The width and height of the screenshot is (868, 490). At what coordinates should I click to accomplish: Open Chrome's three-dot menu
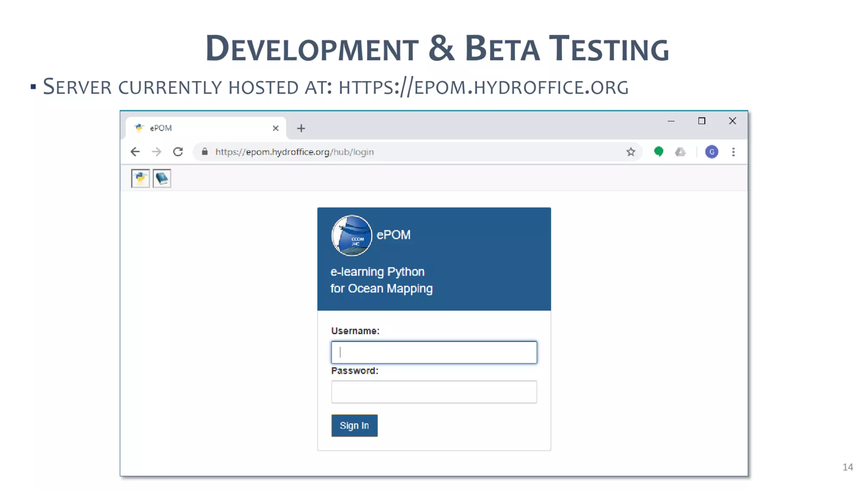[x=733, y=152]
